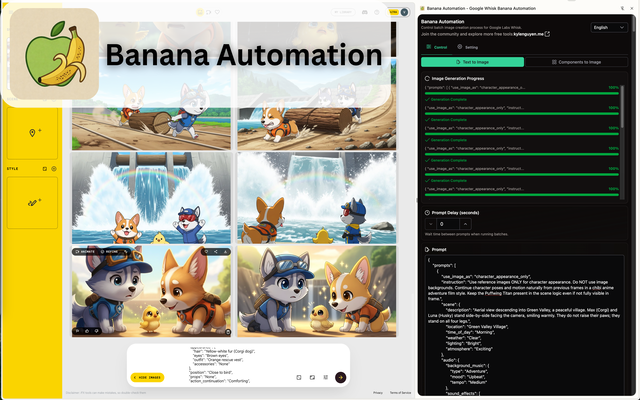Open the Privacy link in footer
The image size is (640, 400).
pos(378,393)
